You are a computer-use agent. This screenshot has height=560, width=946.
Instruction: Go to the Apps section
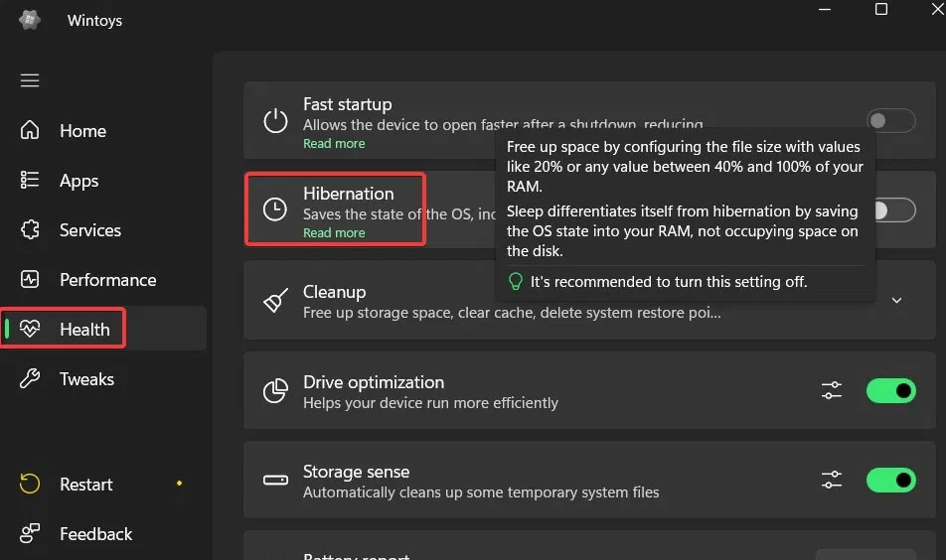pyautogui.click(x=78, y=181)
